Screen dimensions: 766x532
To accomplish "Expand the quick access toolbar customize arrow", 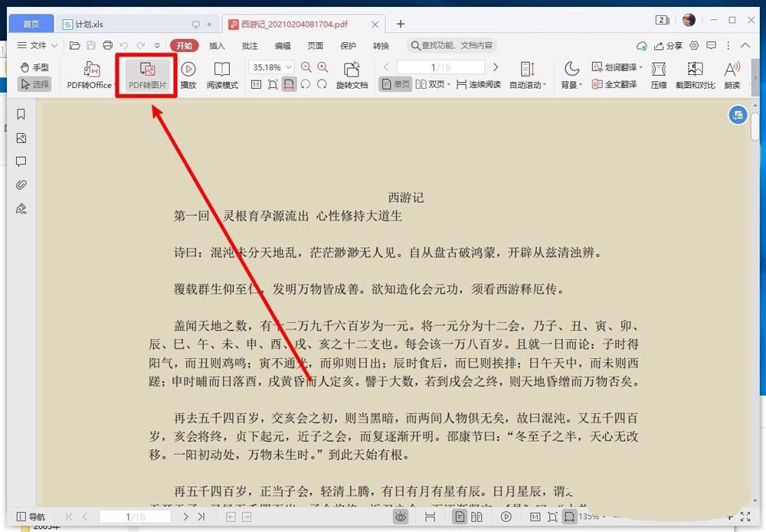I will [x=157, y=45].
